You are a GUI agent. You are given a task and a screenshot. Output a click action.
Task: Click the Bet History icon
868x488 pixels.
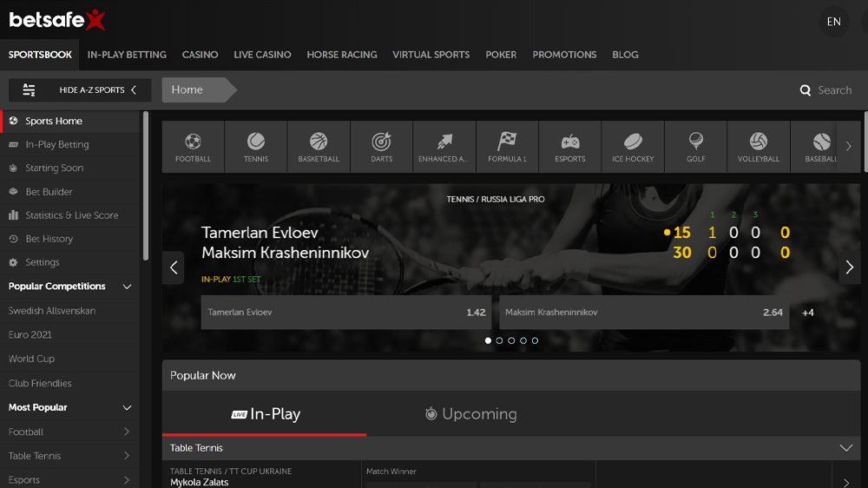[13, 239]
